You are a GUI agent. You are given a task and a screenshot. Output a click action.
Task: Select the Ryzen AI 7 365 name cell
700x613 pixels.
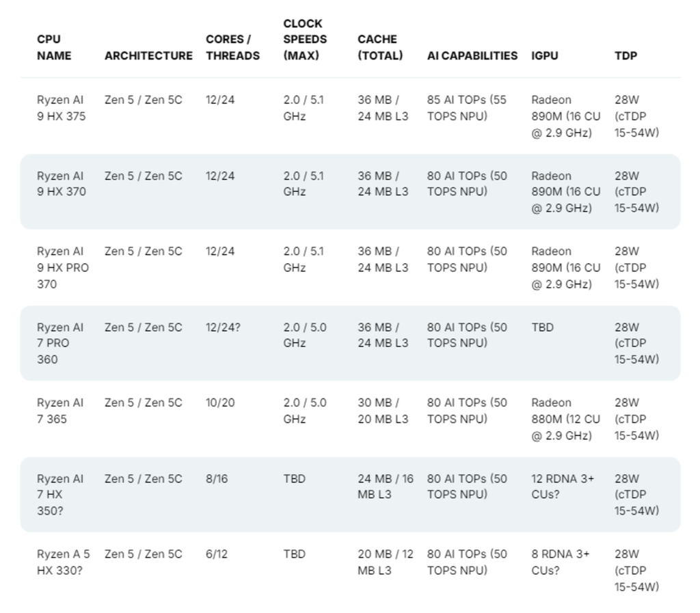60,411
